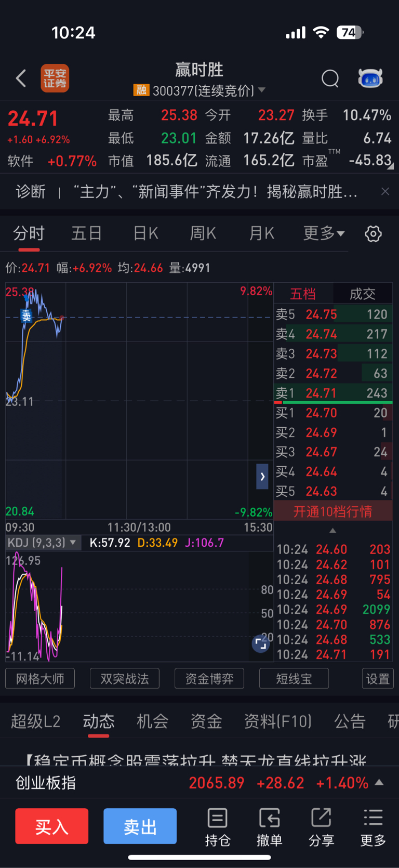Open the 超级L2 tab
This screenshot has width=399, height=868.
[36, 721]
